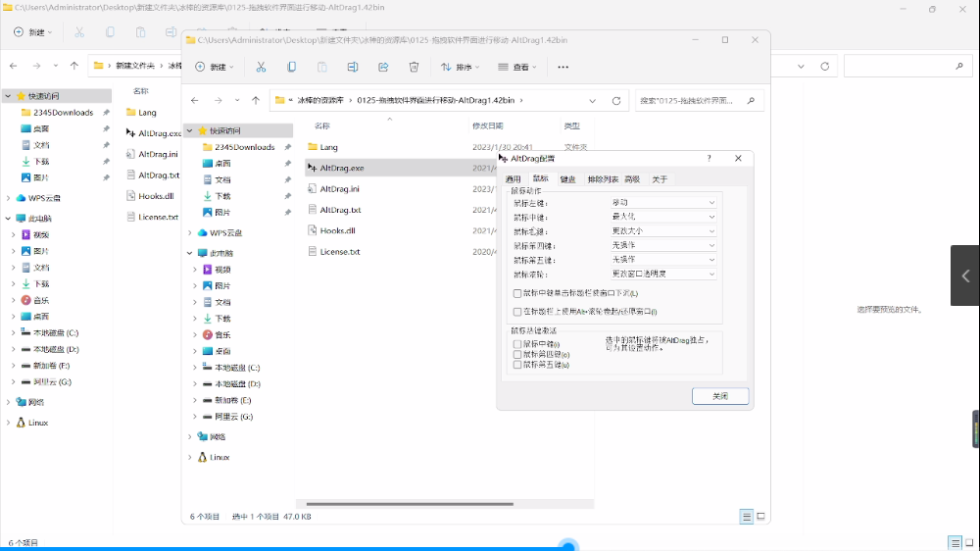Open the 鼠标滚轮 action dropdown
Screen dimensions: 980x551
pyautogui.click(x=663, y=274)
